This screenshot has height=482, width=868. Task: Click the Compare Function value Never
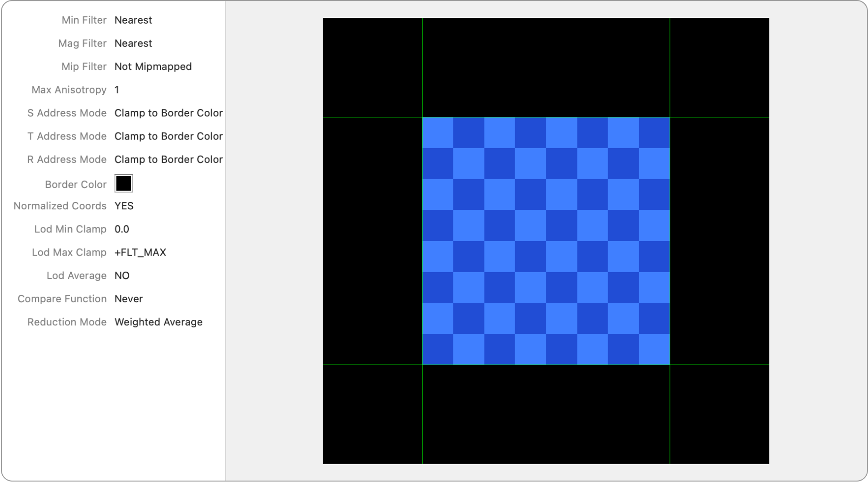pyautogui.click(x=129, y=299)
